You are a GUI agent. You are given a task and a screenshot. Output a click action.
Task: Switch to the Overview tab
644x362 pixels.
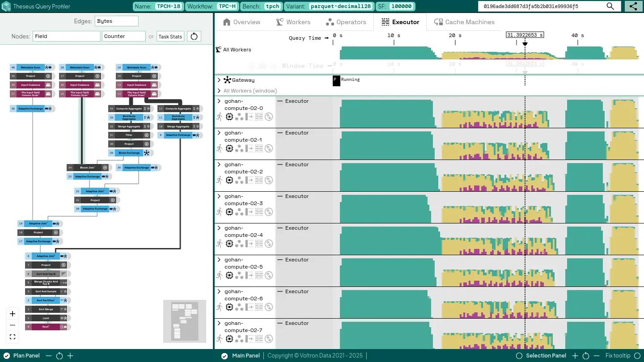click(241, 21)
